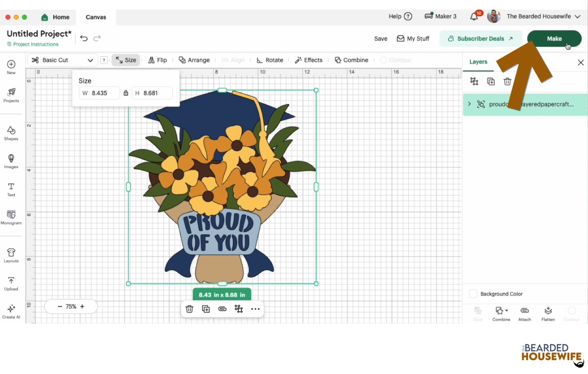
Task: Click Flatten at bottom of Layers panel
Action: [548, 314]
